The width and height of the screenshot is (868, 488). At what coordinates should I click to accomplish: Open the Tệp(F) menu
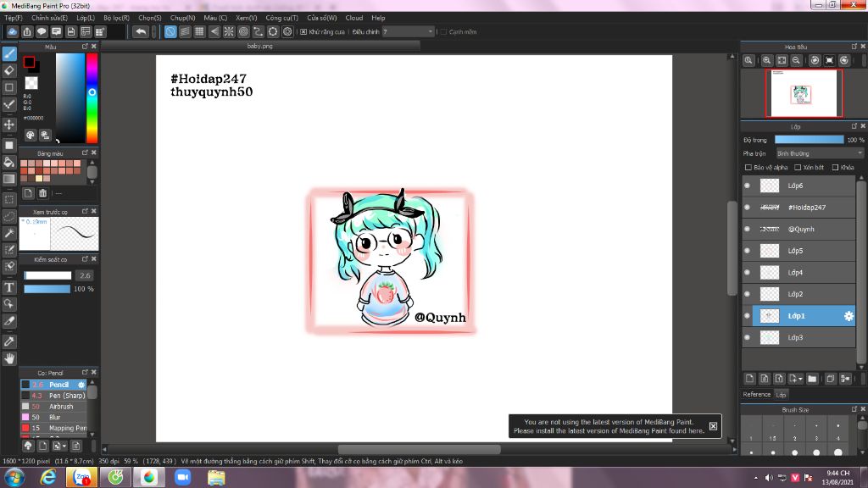(x=14, y=18)
